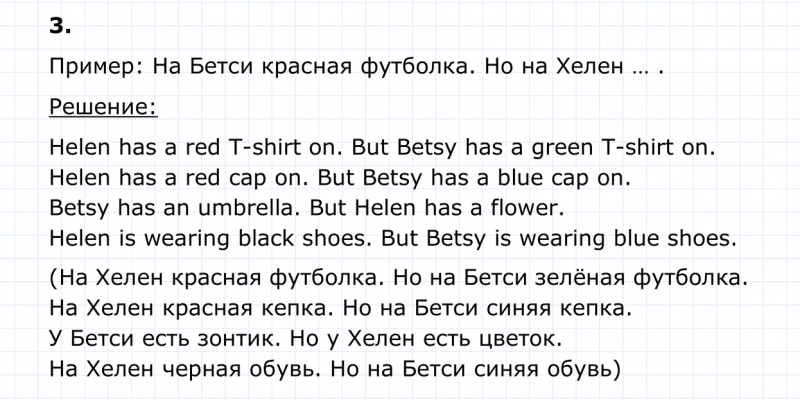Screen dimensions: 800x400
Task: Click the exercise number "3." heading
Action: point(59,27)
